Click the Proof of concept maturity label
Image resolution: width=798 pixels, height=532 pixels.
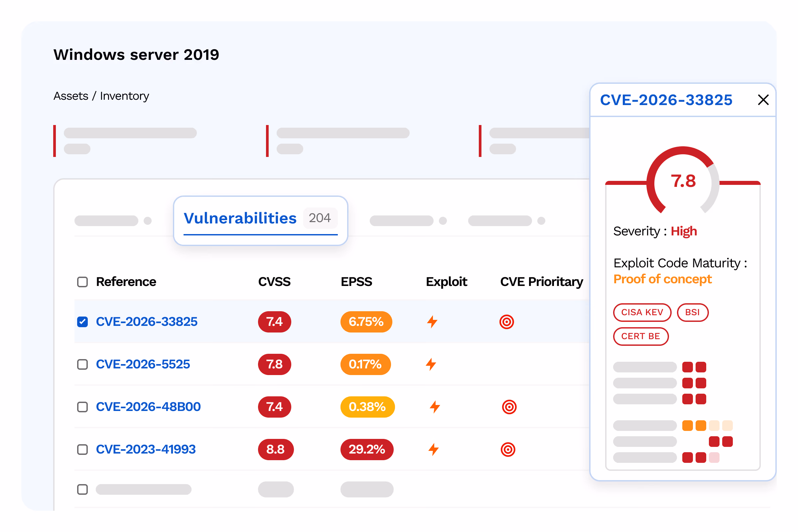(663, 279)
